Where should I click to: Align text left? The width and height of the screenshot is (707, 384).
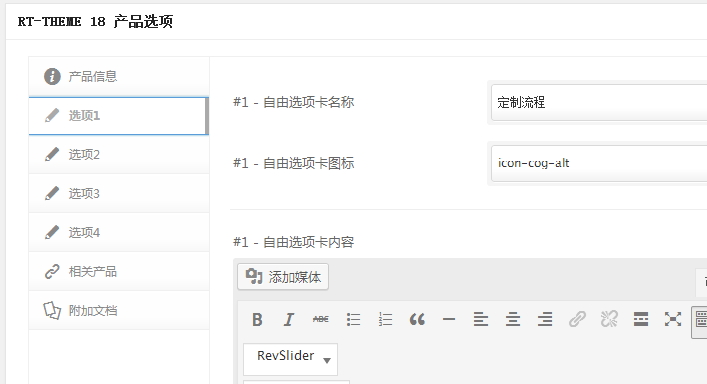[481, 320]
